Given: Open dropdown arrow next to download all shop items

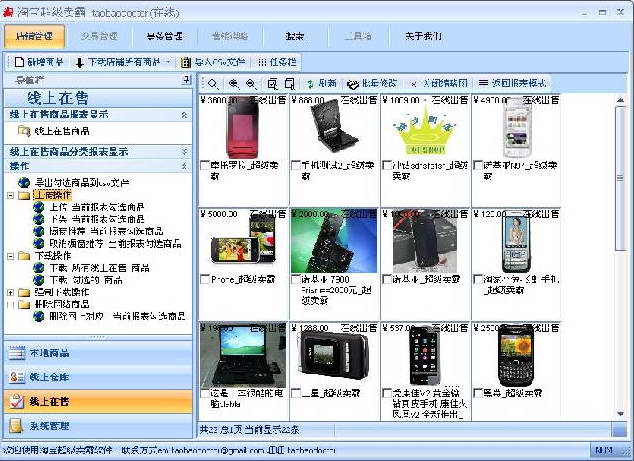Looking at the screenshot, I should point(168,62).
